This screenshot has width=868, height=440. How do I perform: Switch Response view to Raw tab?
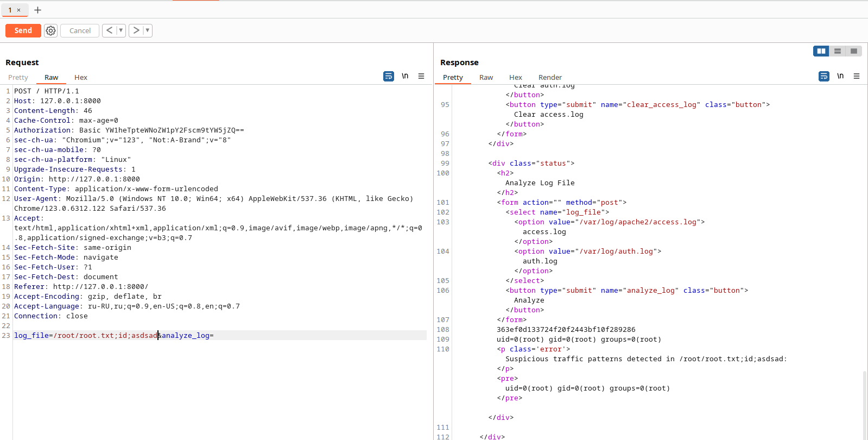click(486, 77)
